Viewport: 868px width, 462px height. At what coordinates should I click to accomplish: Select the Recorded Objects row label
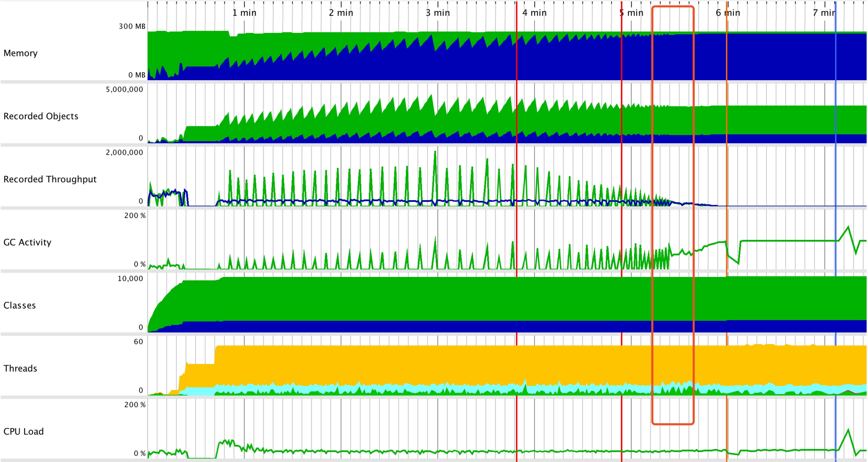(x=41, y=116)
